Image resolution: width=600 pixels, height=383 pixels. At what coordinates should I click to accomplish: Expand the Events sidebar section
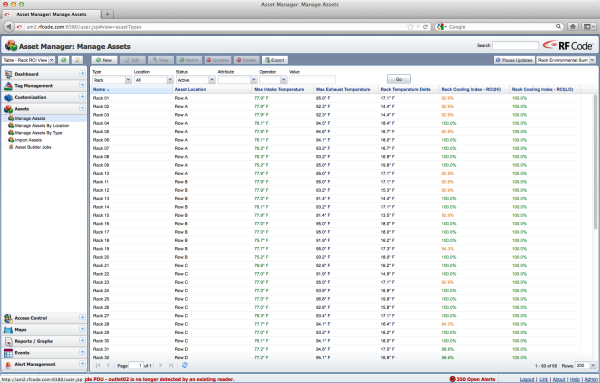click(x=82, y=352)
